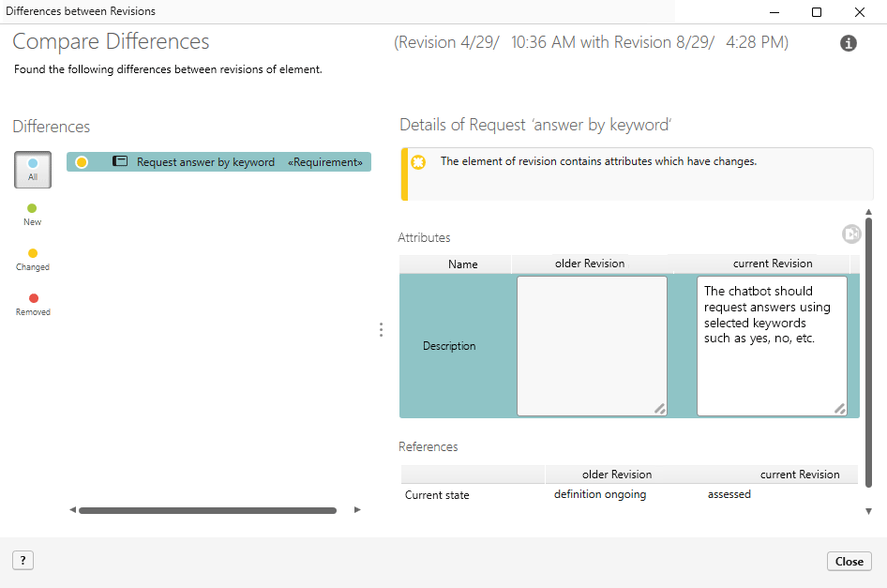
Task: Click the info icon in the header
Action: pos(849,43)
